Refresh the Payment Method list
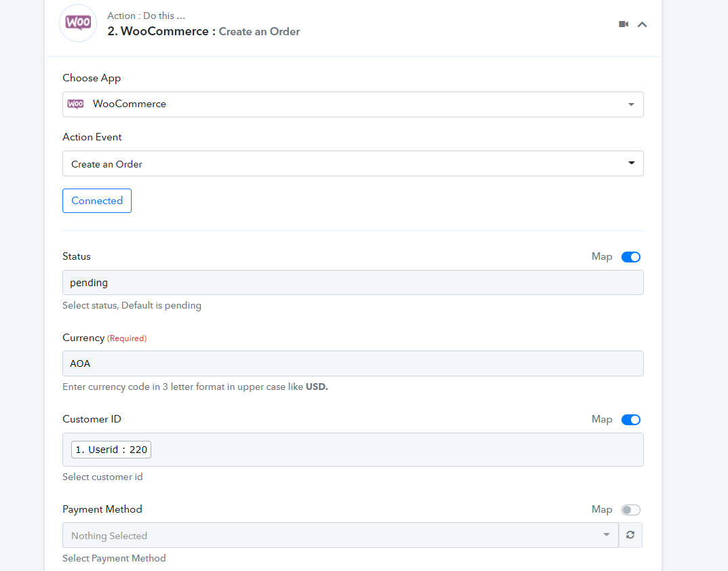The image size is (728, 571). tap(630, 535)
